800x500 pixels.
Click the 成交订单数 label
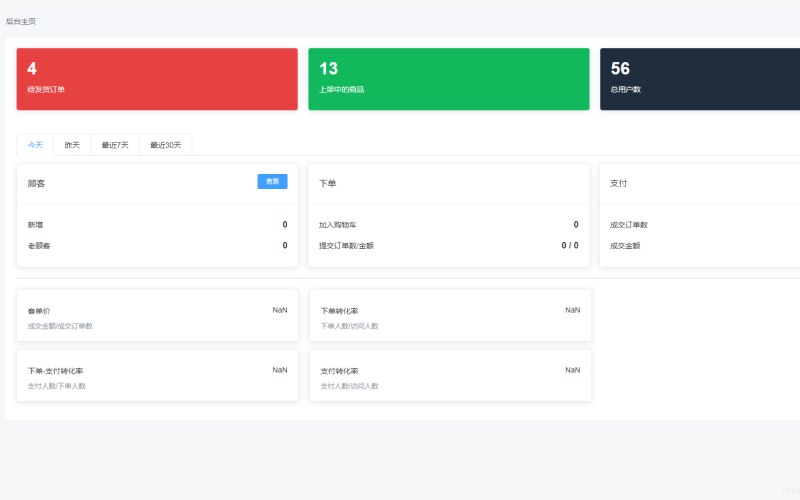tap(629, 224)
